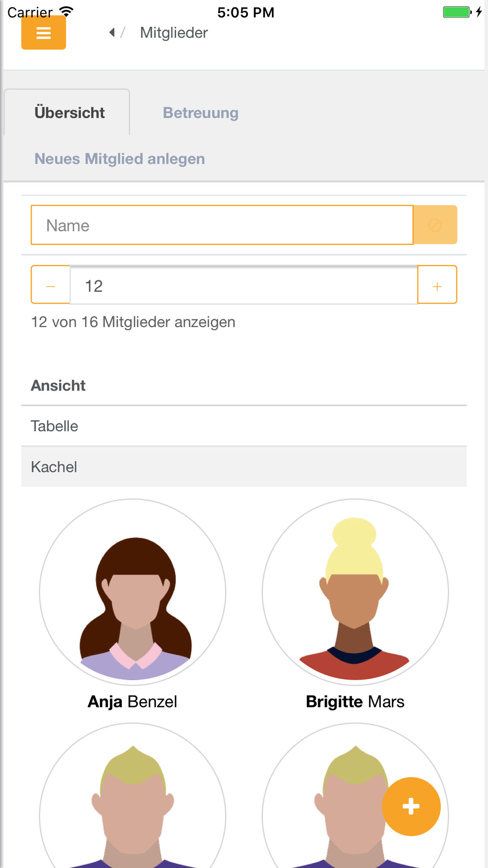
Task: Tap the back arrow beside Mitglieder
Action: click(112, 33)
